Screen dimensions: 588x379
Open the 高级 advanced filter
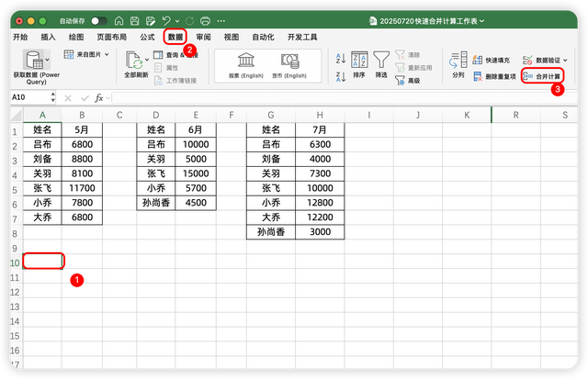point(413,81)
